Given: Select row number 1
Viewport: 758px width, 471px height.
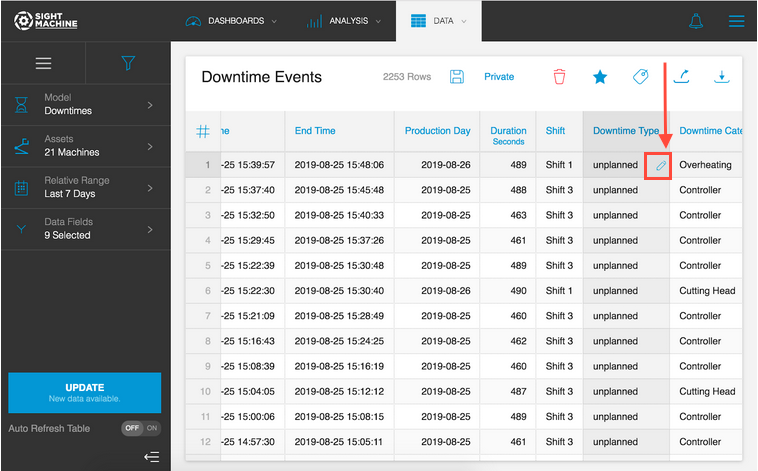Looking at the screenshot, I should 208,165.
